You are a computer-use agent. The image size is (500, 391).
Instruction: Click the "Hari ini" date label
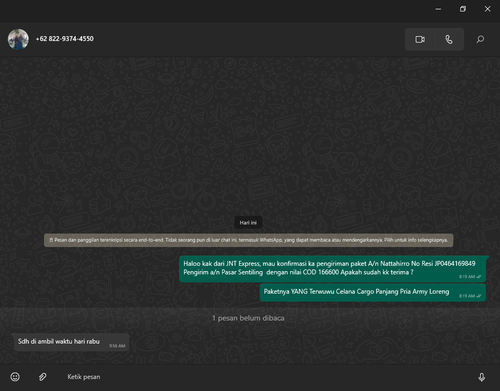248,223
